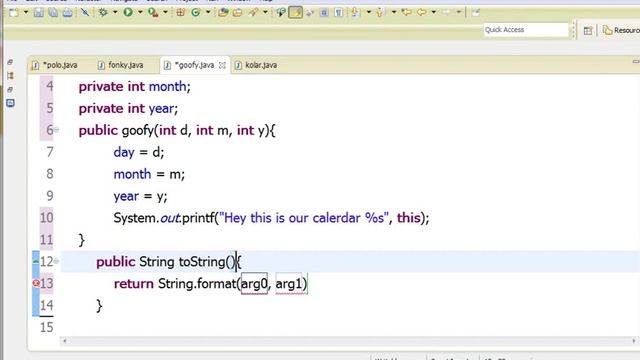Viewport: 640px width, 360px height.
Task: Click the blue view icon in left sidebar
Action: 11,103
